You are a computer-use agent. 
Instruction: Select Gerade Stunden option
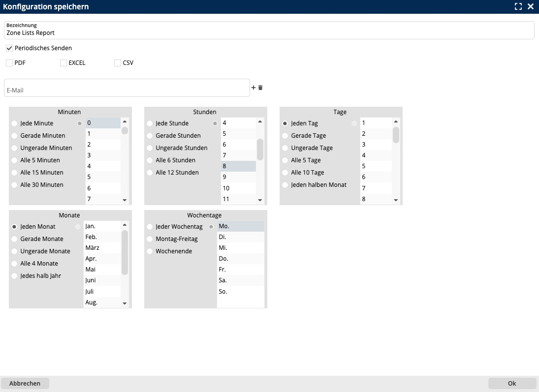150,136
